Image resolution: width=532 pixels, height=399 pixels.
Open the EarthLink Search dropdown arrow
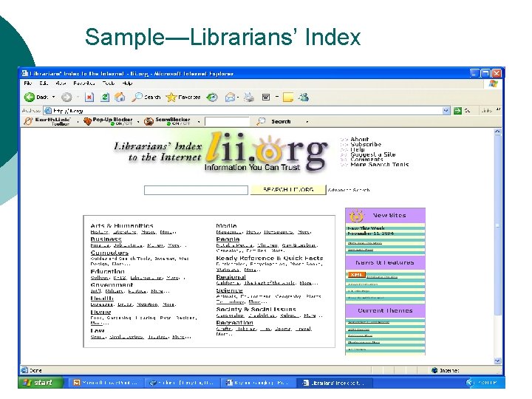click(x=307, y=121)
